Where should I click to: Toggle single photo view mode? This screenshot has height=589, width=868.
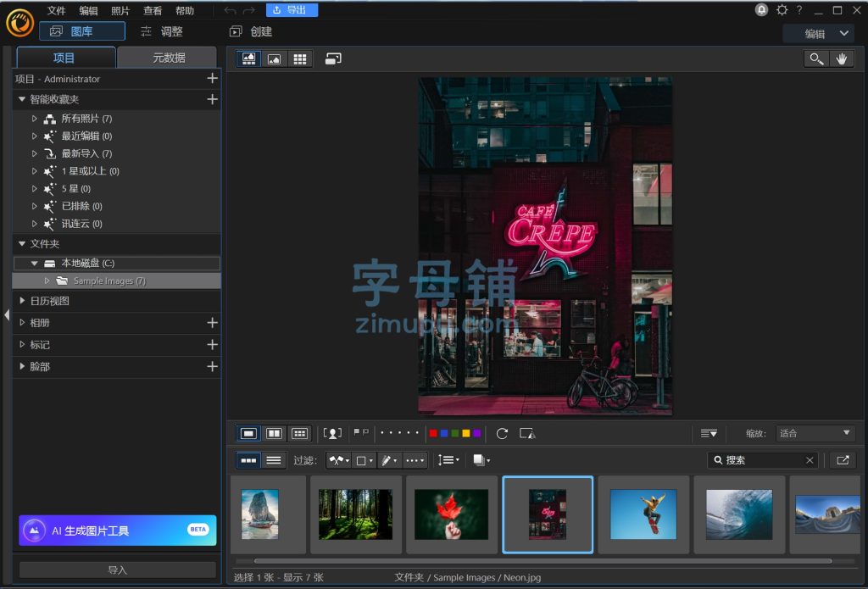248,433
